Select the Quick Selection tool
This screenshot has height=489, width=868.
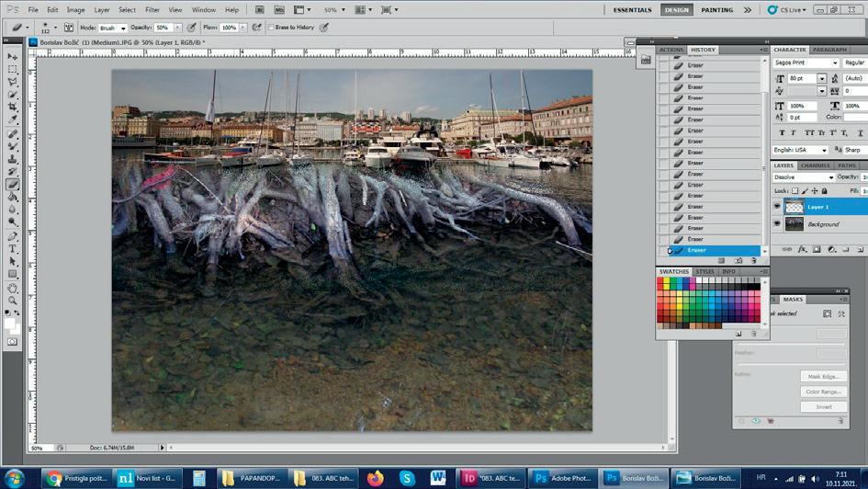tap(12, 95)
